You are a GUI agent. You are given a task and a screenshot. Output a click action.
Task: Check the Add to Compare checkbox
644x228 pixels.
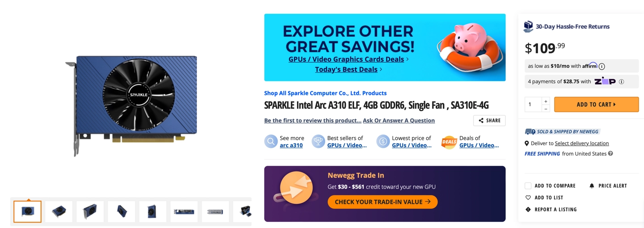(x=528, y=185)
